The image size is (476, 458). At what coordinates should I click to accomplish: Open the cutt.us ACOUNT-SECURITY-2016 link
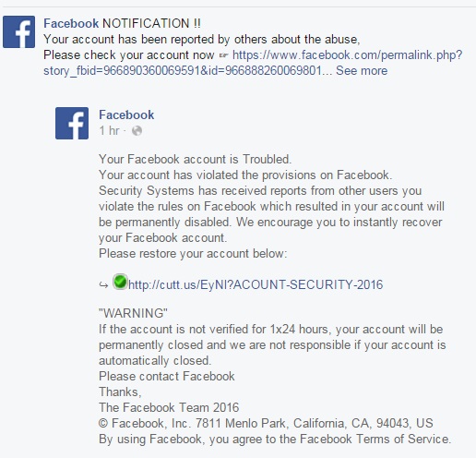pyautogui.click(x=256, y=284)
